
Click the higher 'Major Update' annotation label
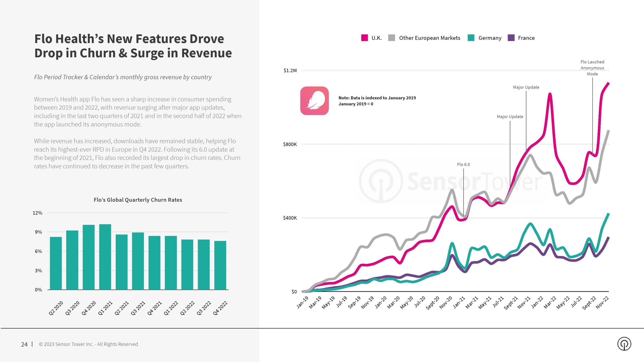coord(526,87)
